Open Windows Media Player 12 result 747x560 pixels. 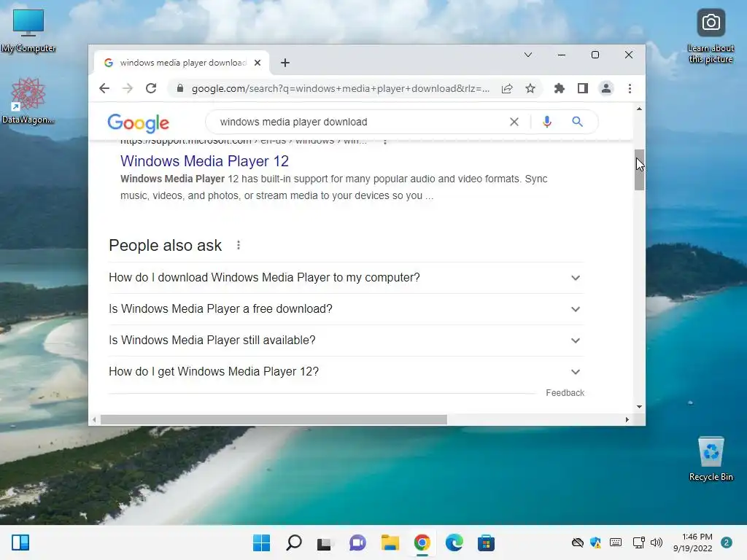[204, 161]
